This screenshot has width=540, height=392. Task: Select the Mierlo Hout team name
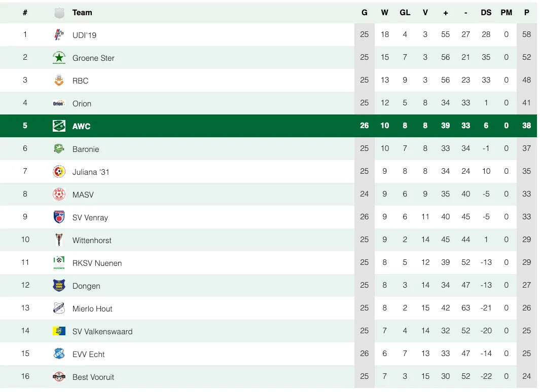point(92,309)
